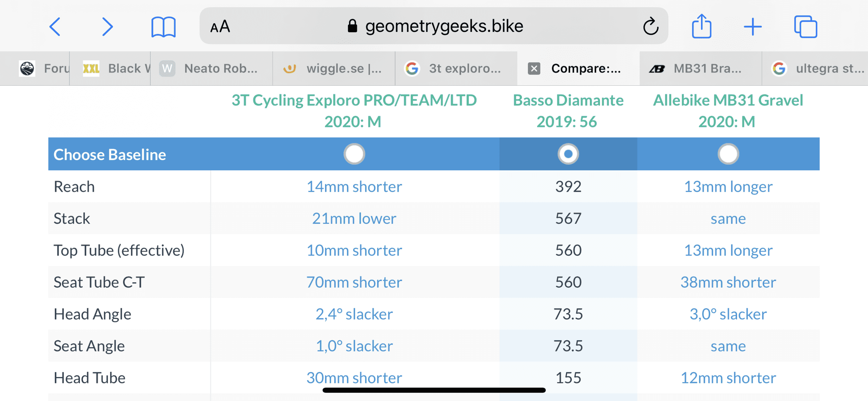The width and height of the screenshot is (868, 401).
Task: Click the Seat Angle row label
Action: click(x=89, y=346)
